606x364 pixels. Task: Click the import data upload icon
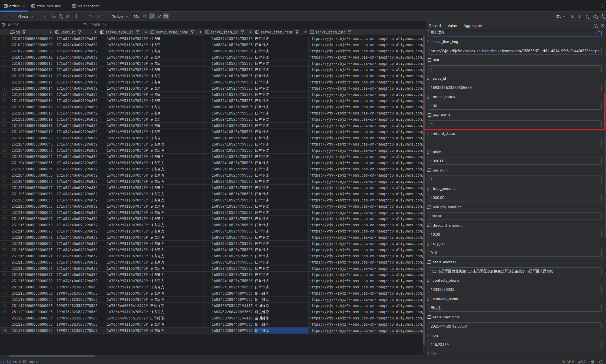(580, 16)
